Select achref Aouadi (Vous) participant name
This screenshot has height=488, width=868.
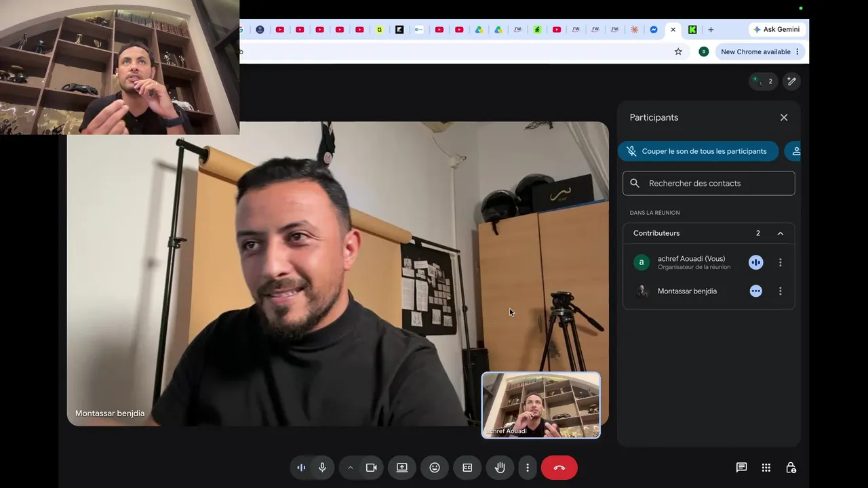[691, 258]
